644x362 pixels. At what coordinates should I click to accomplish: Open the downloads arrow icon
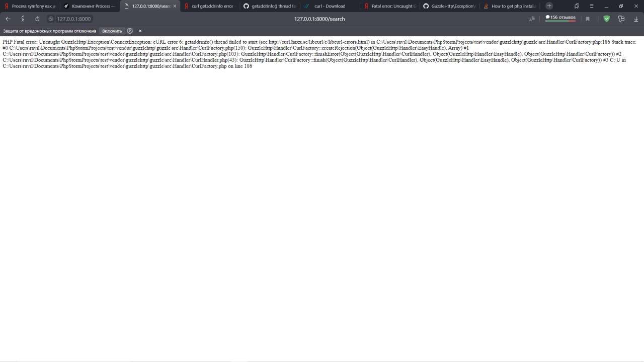[x=636, y=19]
